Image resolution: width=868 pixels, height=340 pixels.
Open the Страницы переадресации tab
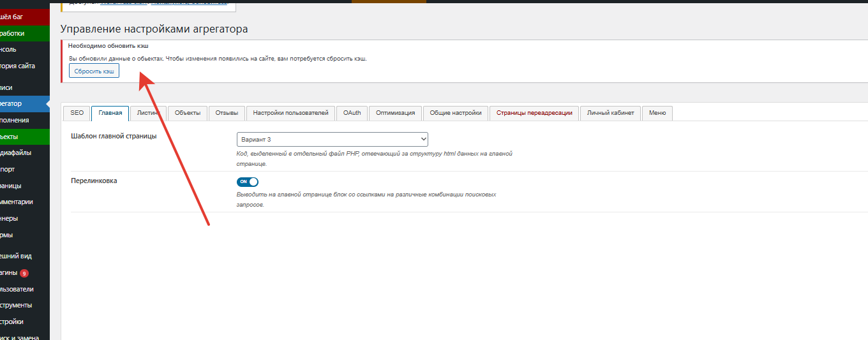[534, 113]
